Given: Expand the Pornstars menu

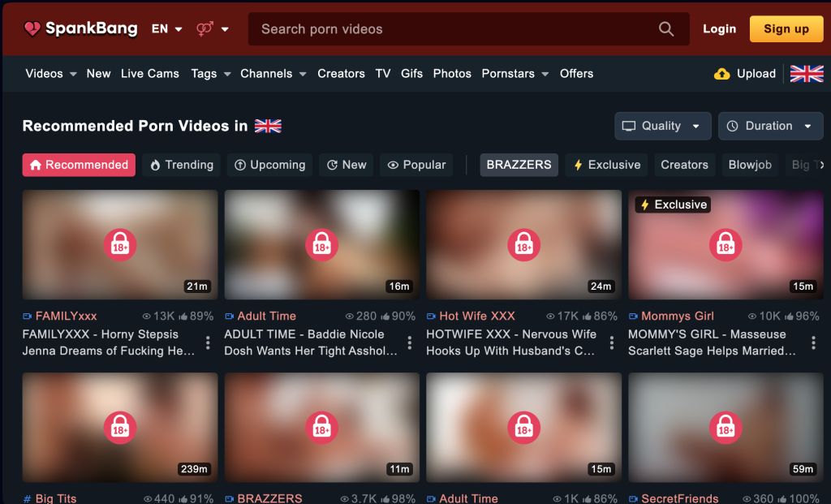Looking at the screenshot, I should (515, 74).
